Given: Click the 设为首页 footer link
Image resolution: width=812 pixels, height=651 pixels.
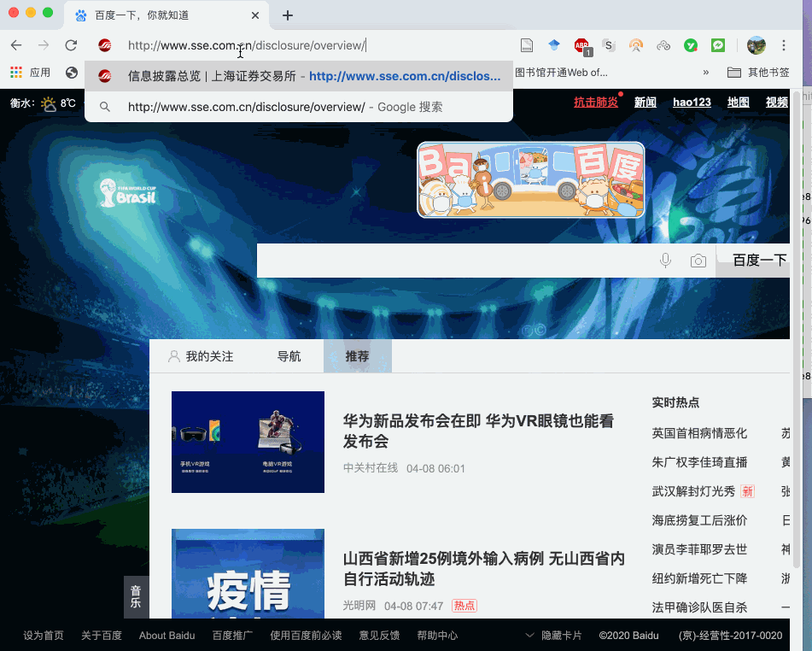Looking at the screenshot, I should click(44, 636).
